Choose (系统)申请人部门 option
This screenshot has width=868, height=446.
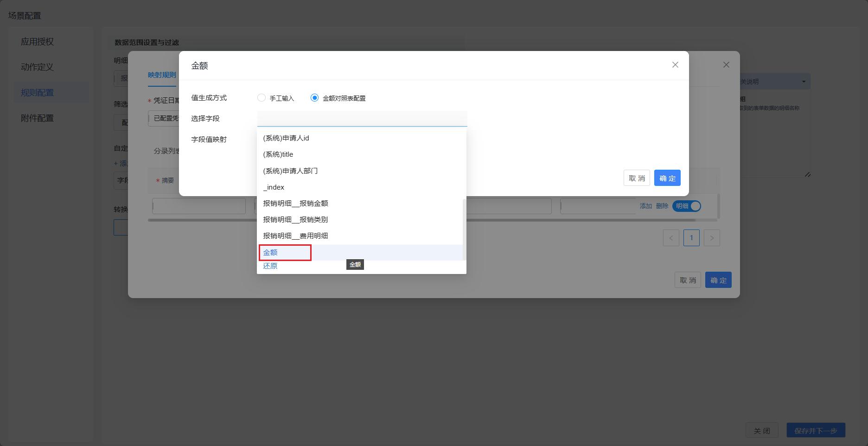[x=360, y=171]
